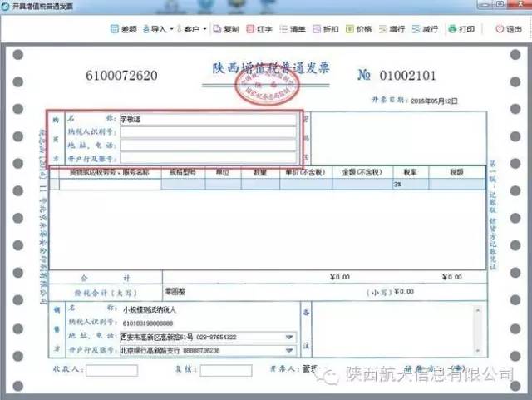Click the buyer 纳税人识别号 input field
Screen dimensions: 532x400
point(209,132)
